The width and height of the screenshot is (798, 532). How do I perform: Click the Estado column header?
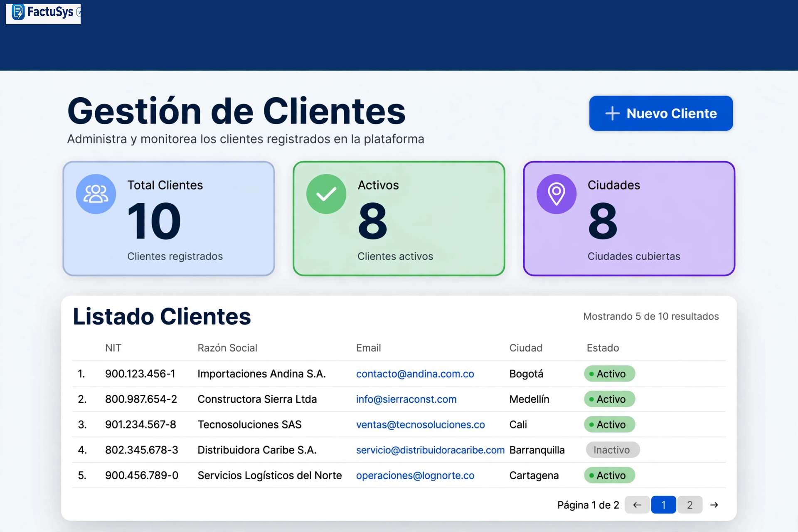pyautogui.click(x=603, y=348)
